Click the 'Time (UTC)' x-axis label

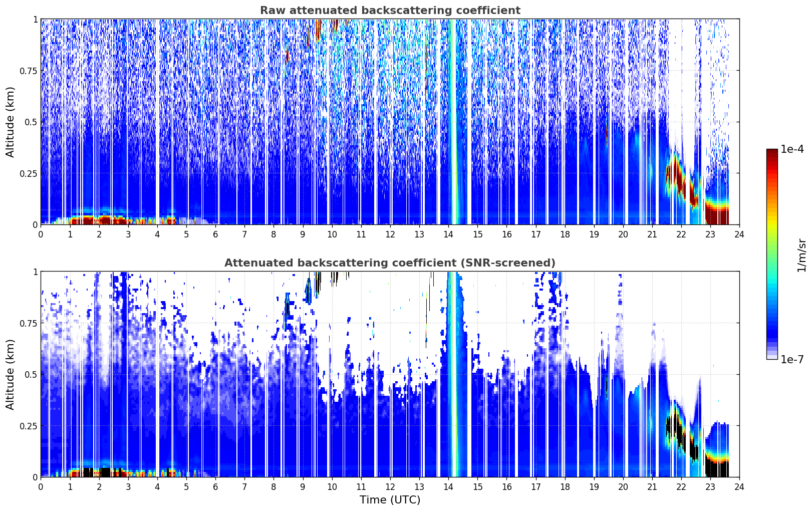pyautogui.click(x=390, y=499)
